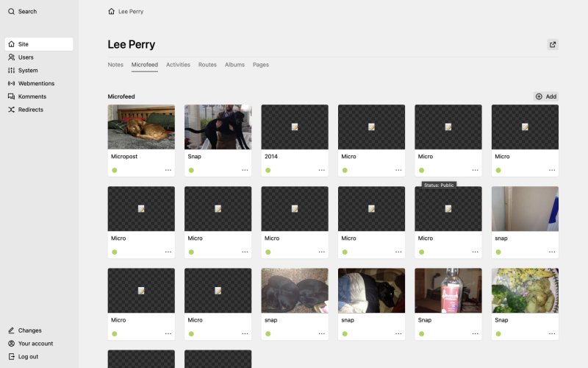Image resolution: width=588 pixels, height=368 pixels.
Task: Open options for Snap card with bottle
Action: (475, 334)
